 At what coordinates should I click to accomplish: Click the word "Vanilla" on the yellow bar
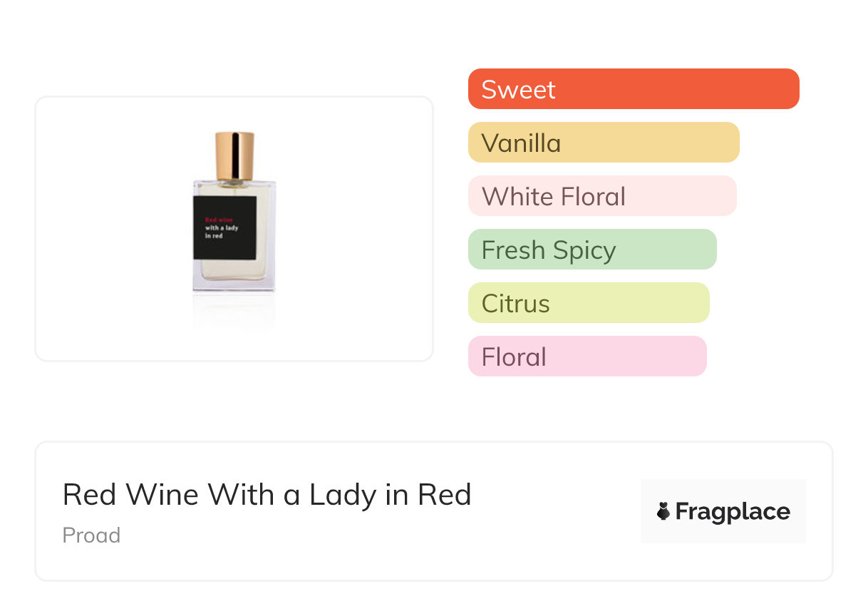(x=521, y=143)
